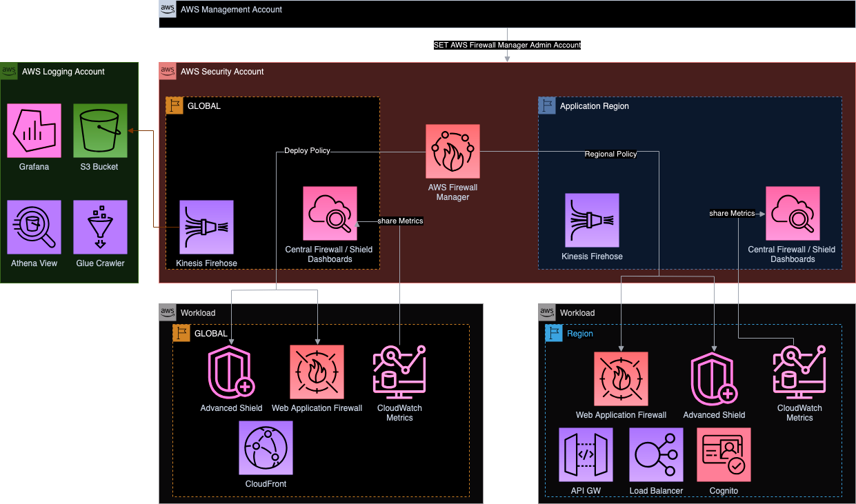This screenshot has height=504, width=856.
Task: Click AWS logo of Management Account
Action: coord(168,9)
